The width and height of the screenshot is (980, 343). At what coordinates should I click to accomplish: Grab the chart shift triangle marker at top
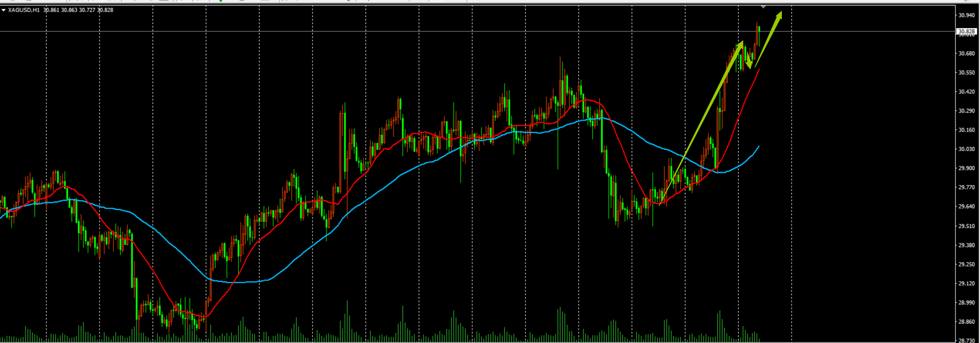[x=763, y=7]
